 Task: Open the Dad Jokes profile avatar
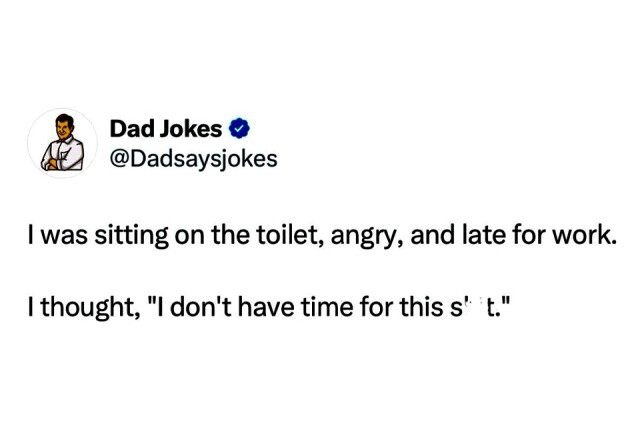click(x=62, y=143)
